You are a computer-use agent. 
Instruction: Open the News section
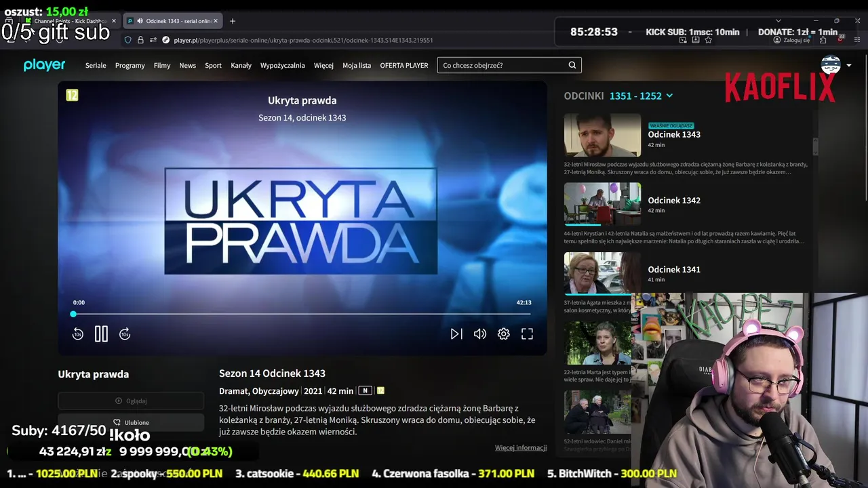tap(188, 65)
